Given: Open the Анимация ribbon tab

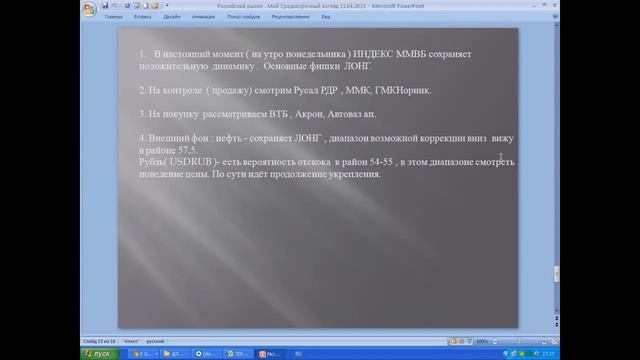Looking at the screenshot, I should pyautogui.click(x=203, y=17).
